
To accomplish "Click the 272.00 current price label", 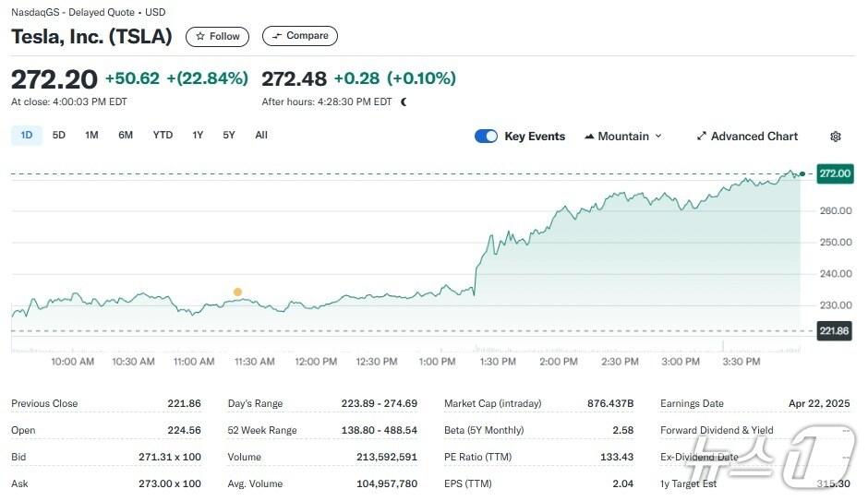I will point(834,173).
